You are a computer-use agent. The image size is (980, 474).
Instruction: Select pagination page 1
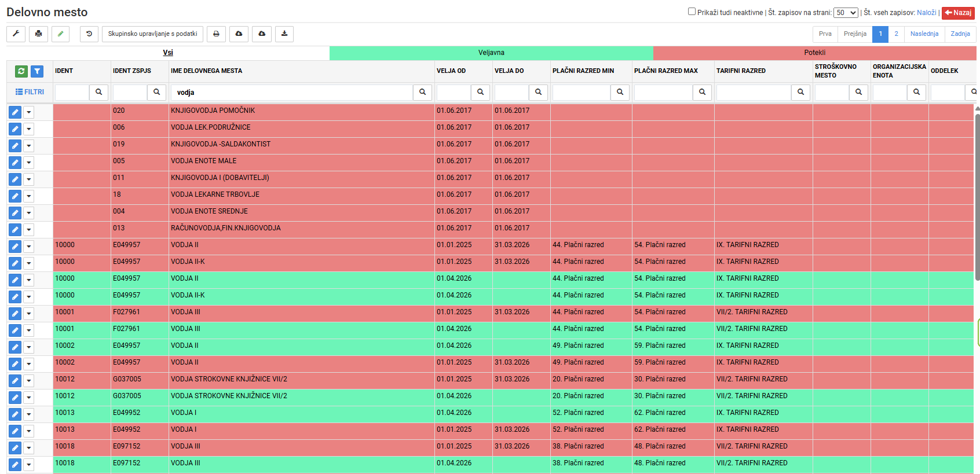(880, 34)
